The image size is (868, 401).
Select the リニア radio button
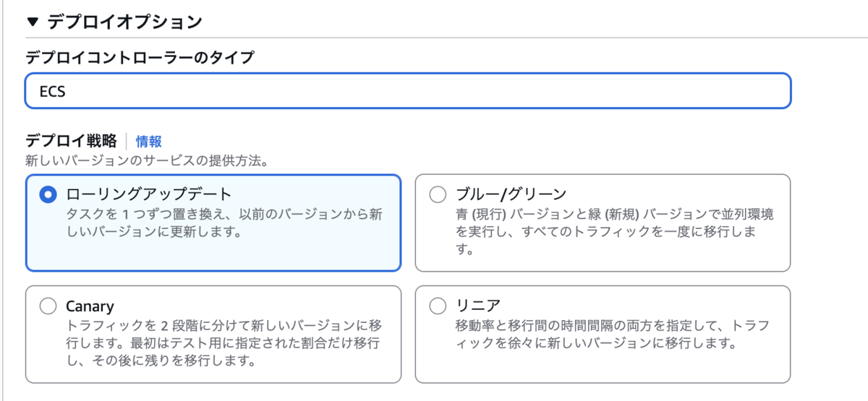click(x=438, y=306)
